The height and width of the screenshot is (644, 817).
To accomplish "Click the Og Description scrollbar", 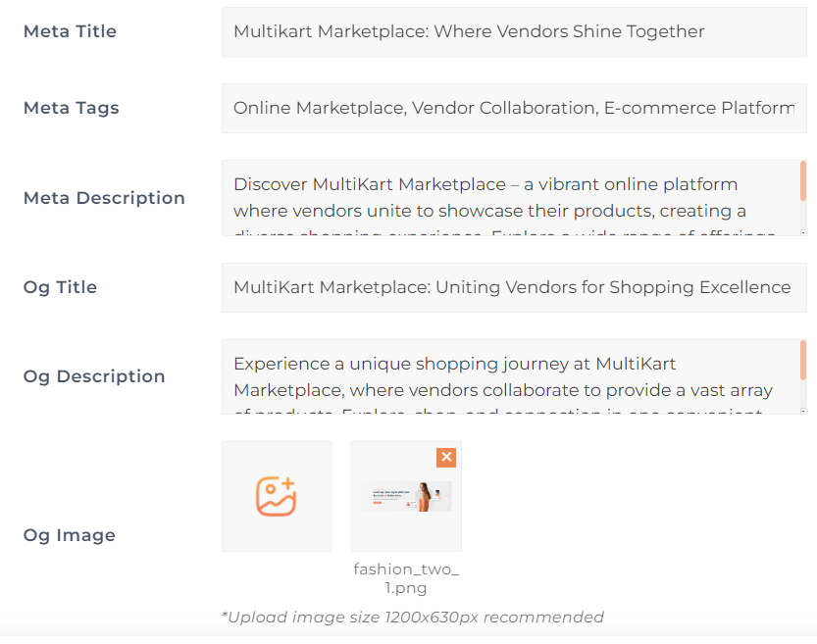I will (x=803, y=361).
